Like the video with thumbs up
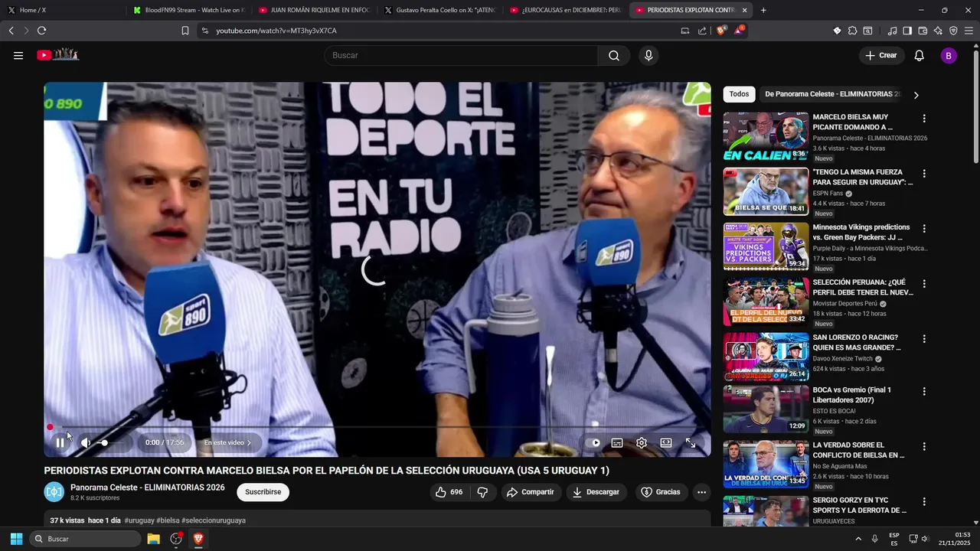 pyautogui.click(x=449, y=492)
